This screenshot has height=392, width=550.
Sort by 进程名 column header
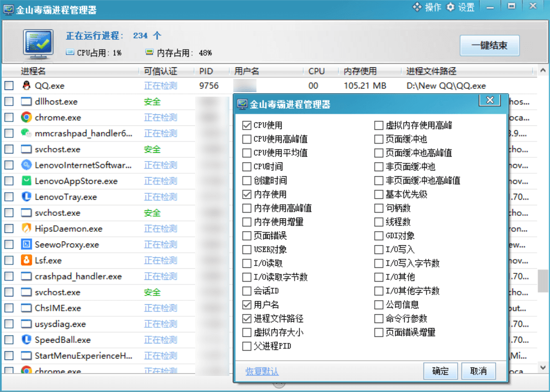pyautogui.click(x=33, y=71)
